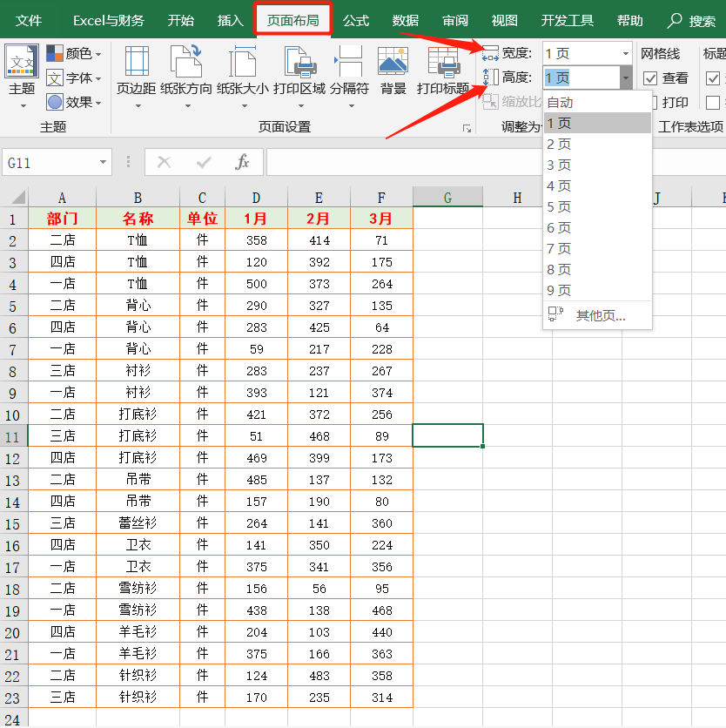The width and height of the screenshot is (726, 728).
Task: Click cell E22 with value 483
Action: coord(319,676)
